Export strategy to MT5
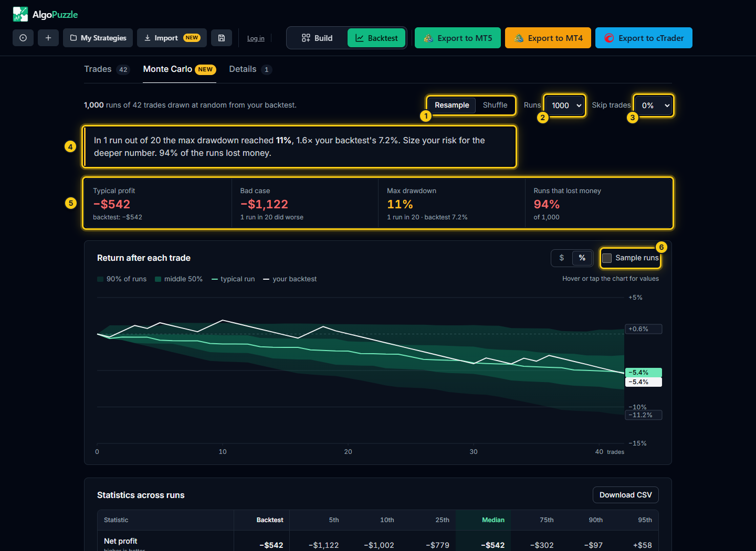The image size is (756, 551). pyautogui.click(x=458, y=38)
